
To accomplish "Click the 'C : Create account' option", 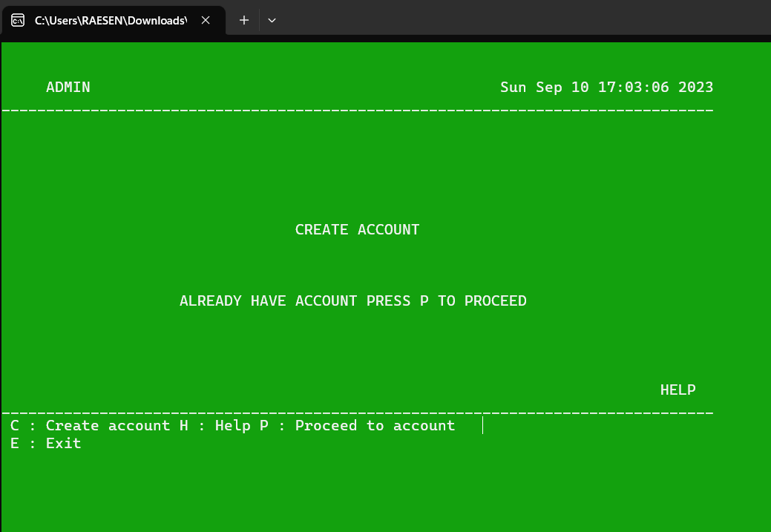I will 88,425.
